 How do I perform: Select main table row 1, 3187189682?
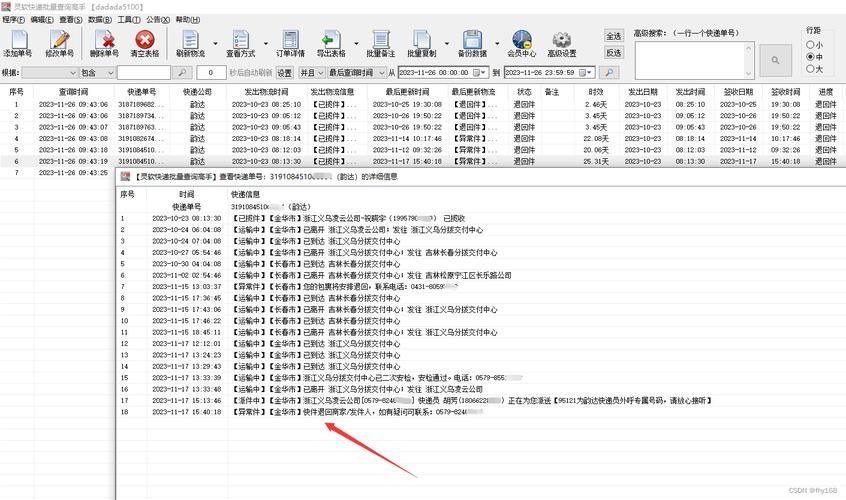422,104
